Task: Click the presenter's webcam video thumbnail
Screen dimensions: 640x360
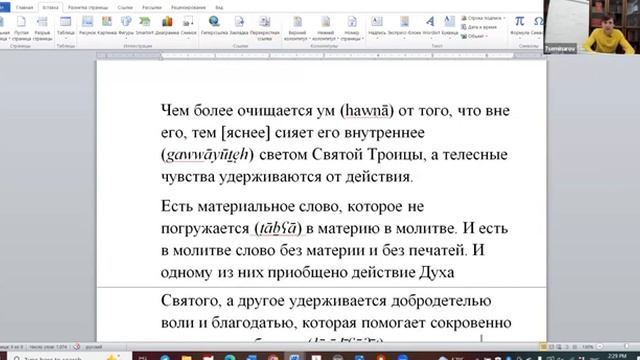Action: pos(592,27)
